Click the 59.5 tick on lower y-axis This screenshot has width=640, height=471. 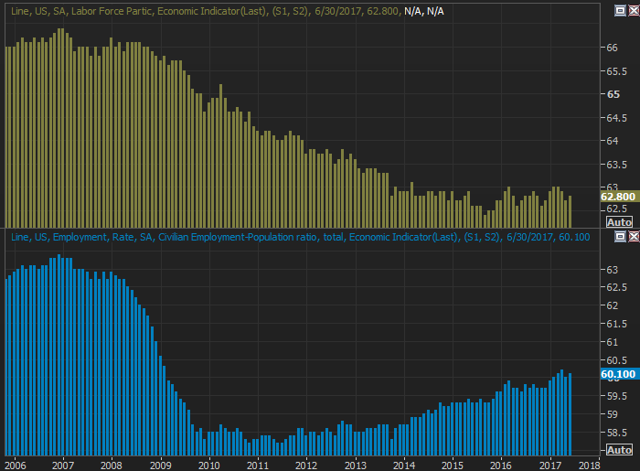tap(616, 396)
